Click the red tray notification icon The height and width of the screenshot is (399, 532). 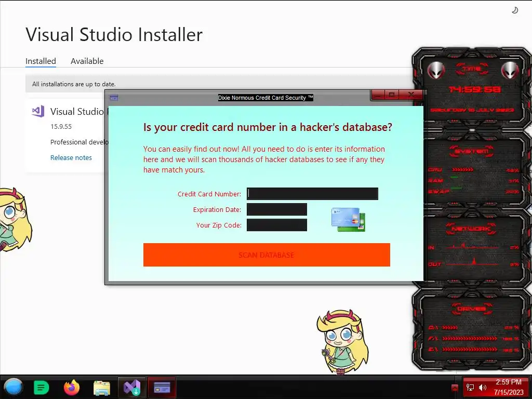tap(455, 387)
